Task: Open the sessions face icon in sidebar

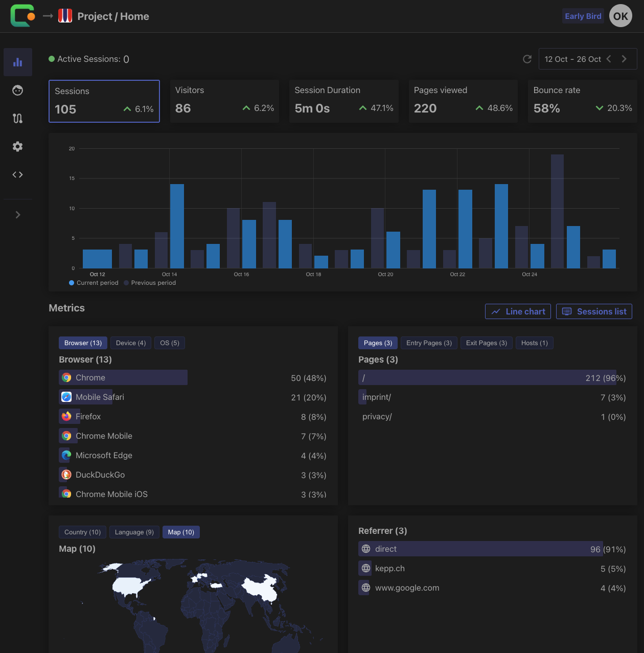Action: tap(18, 91)
